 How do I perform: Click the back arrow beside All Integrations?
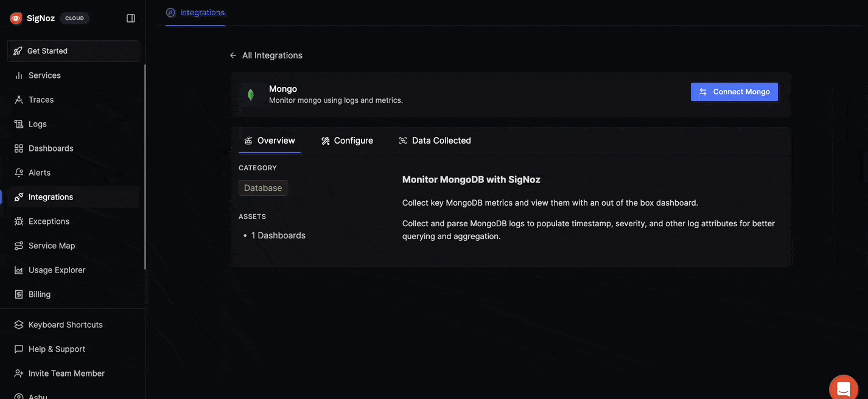click(x=233, y=55)
